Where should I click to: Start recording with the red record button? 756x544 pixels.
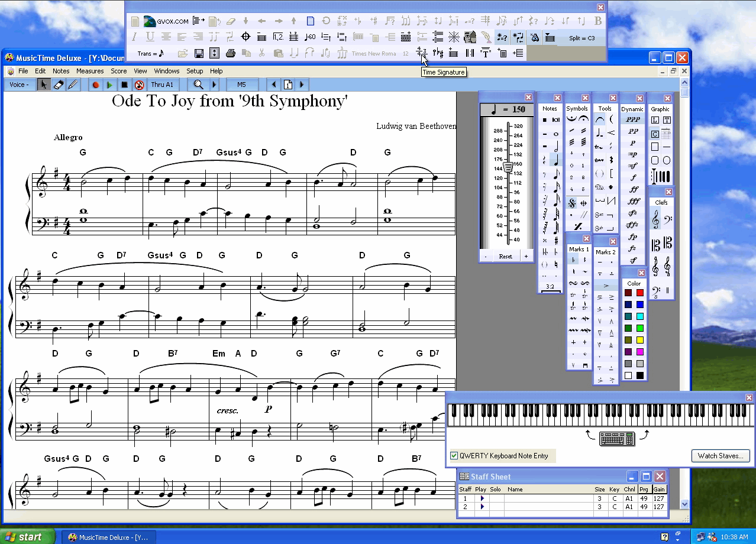[x=95, y=85]
